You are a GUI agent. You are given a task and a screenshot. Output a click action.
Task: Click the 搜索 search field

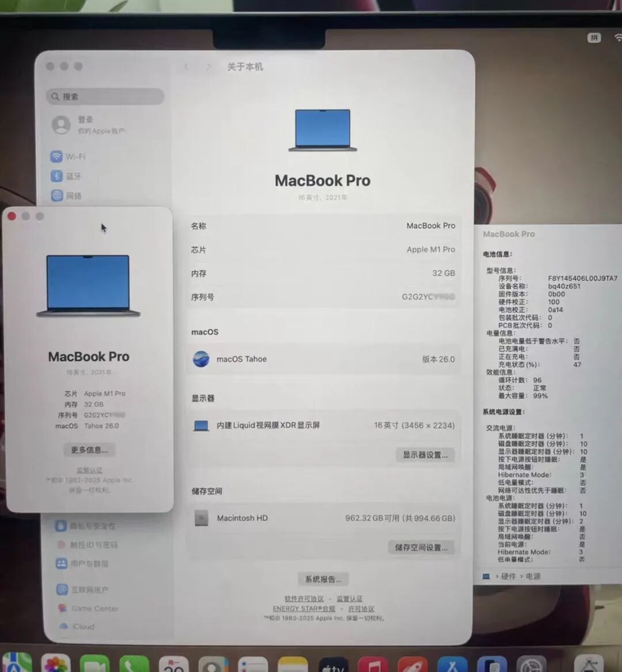(104, 96)
